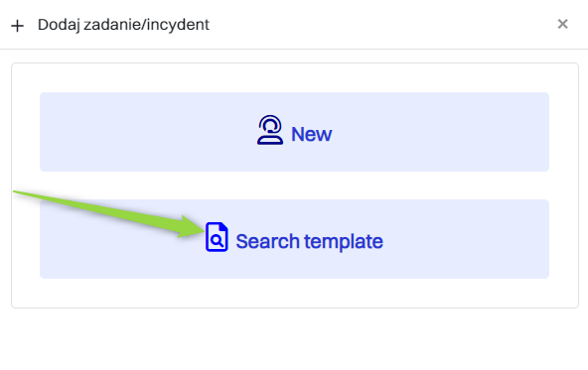Click the headset agent icon beside New
The width and height of the screenshot is (588, 370).
pyautogui.click(x=269, y=130)
